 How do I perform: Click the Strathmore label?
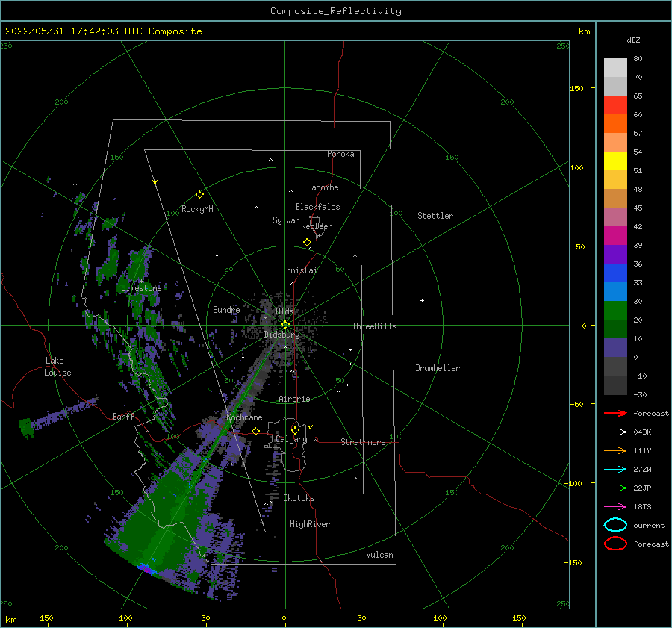pyautogui.click(x=364, y=442)
